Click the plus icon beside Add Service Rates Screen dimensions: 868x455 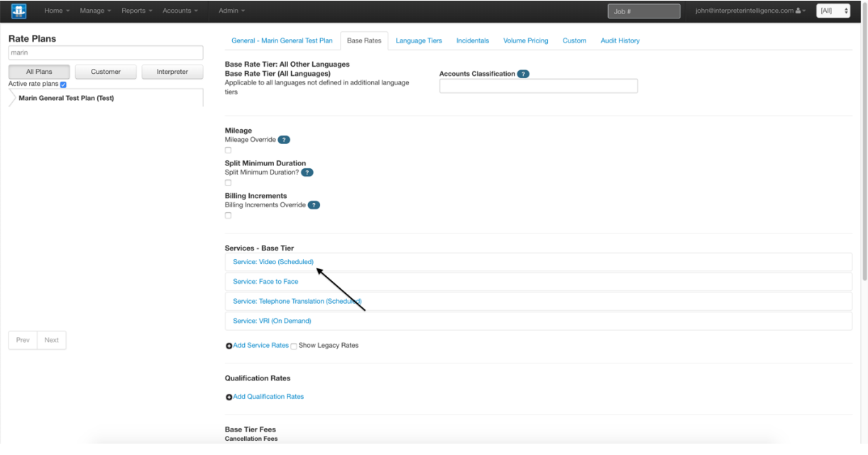pos(229,345)
